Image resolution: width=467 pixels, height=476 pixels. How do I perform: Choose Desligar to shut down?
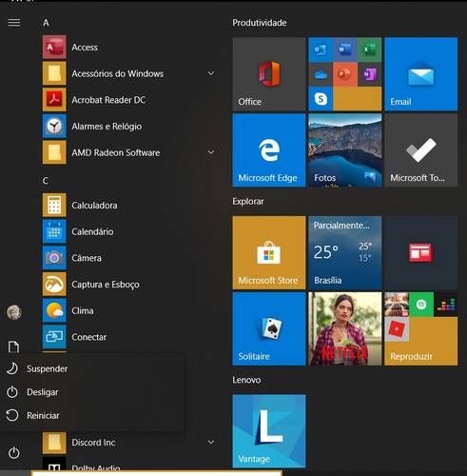(x=92, y=392)
